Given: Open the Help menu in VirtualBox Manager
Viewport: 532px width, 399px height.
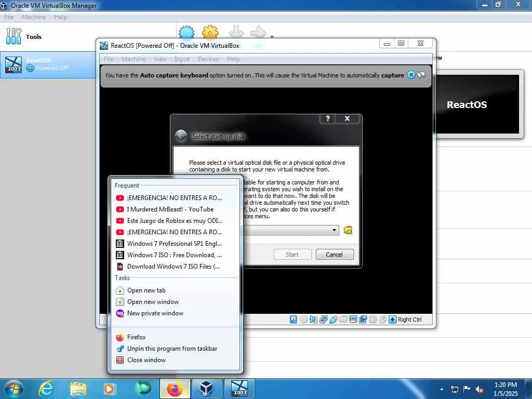Looking at the screenshot, I should 60,17.
